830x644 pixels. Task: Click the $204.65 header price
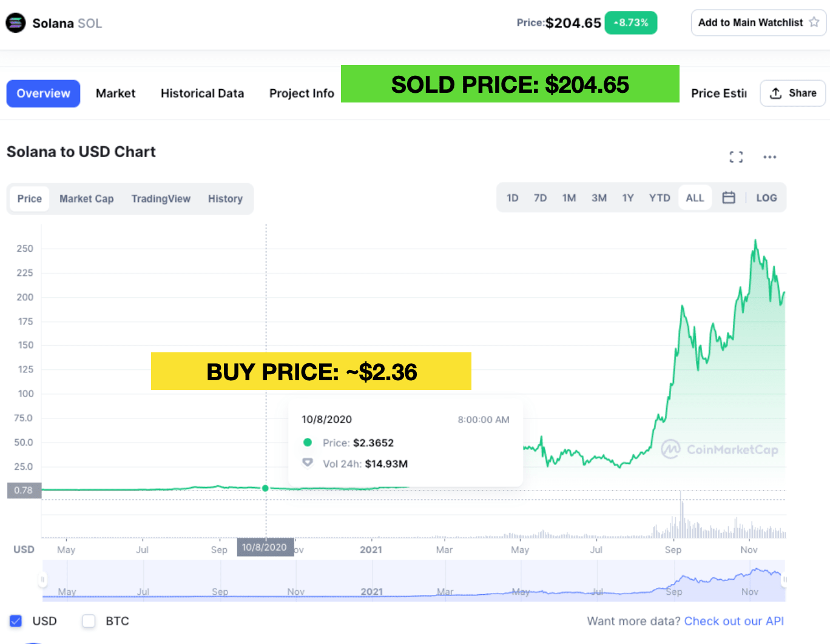573,23
